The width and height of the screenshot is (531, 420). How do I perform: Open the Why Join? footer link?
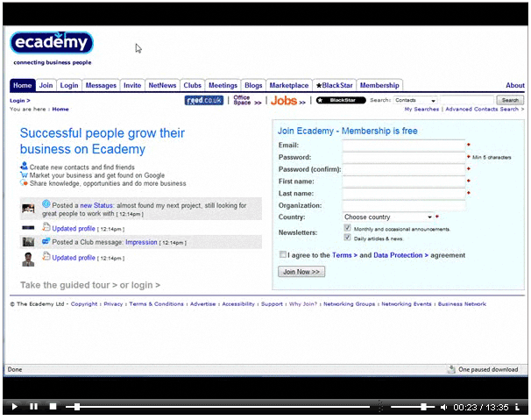point(303,304)
